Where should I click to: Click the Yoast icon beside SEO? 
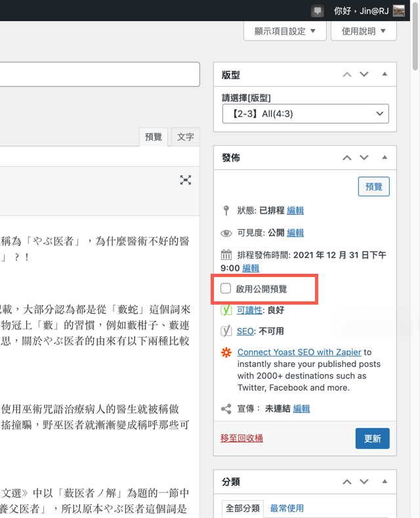pyautogui.click(x=226, y=331)
